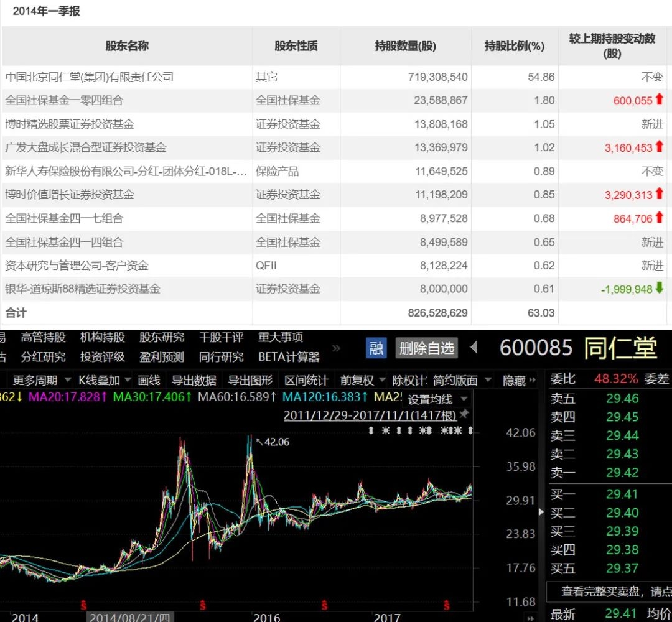Switch to the 分红研究 tab
This screenshot has height=622, width=672.
43,357
